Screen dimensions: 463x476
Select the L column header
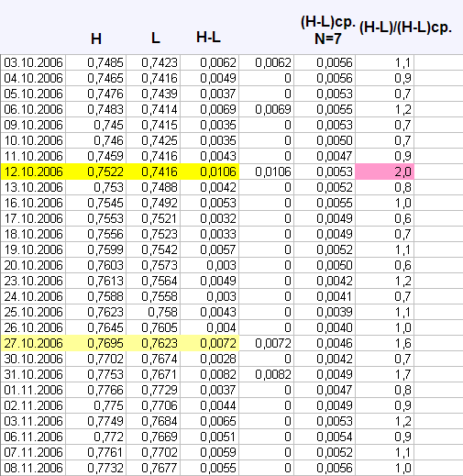tap(156, 39)
